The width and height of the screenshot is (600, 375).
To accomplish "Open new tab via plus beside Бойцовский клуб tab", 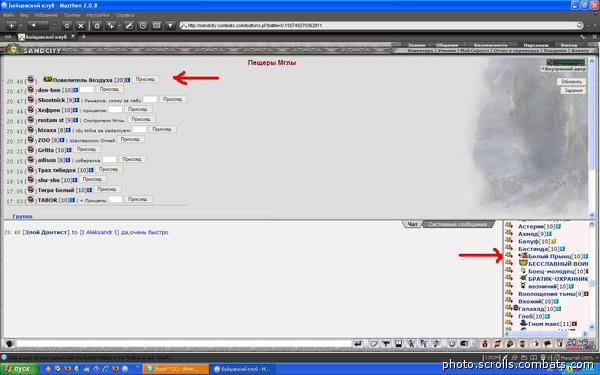I will point(83,37).
